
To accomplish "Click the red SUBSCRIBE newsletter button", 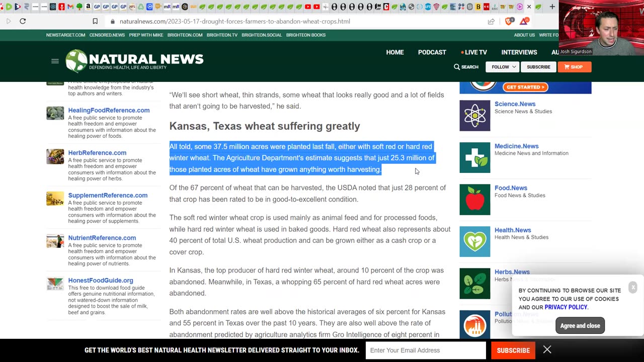I will click(513, 350).
